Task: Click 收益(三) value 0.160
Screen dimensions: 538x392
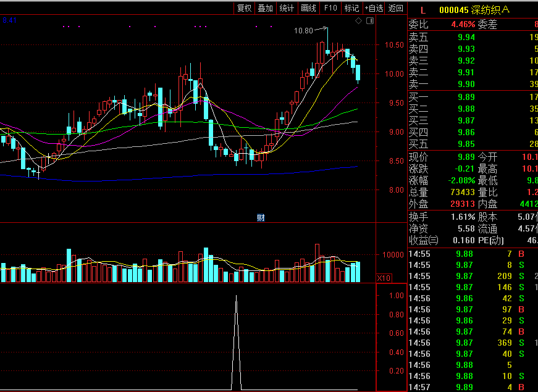Action: 463,240
